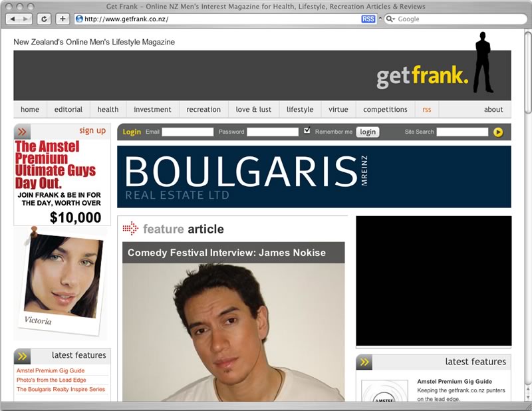Open the Victoria polaroid photo

61,282
